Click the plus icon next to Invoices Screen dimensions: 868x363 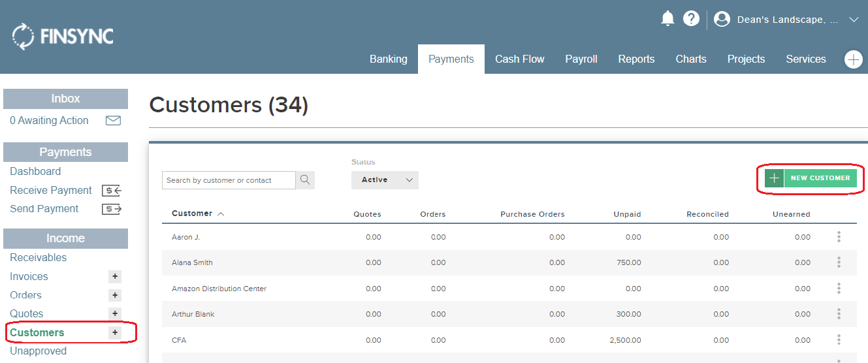pos(115,277)
